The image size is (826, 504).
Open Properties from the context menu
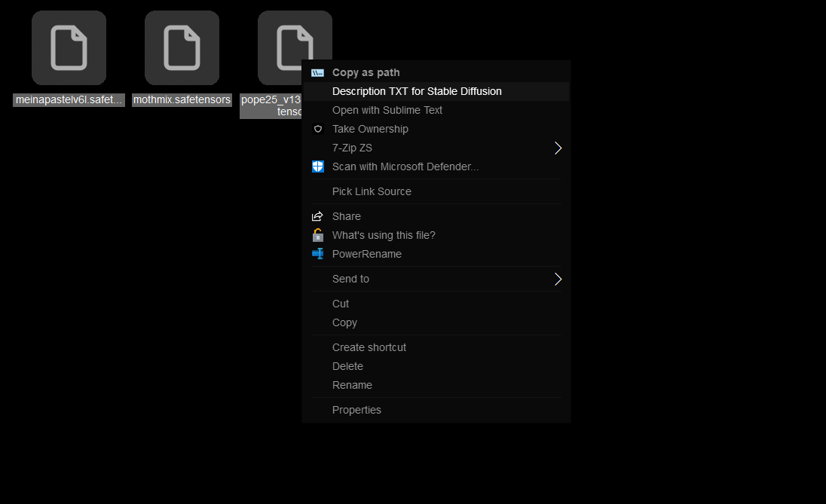436,410
